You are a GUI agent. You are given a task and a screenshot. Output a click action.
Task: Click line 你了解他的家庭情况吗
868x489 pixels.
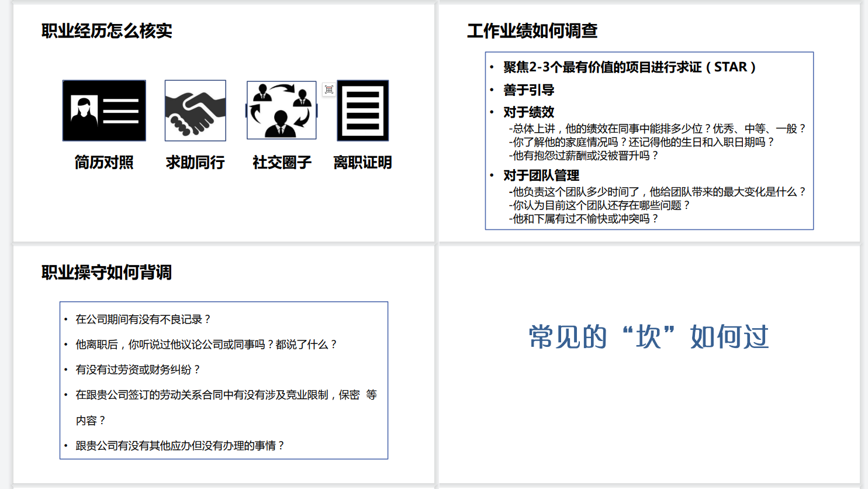pos(642,142)
